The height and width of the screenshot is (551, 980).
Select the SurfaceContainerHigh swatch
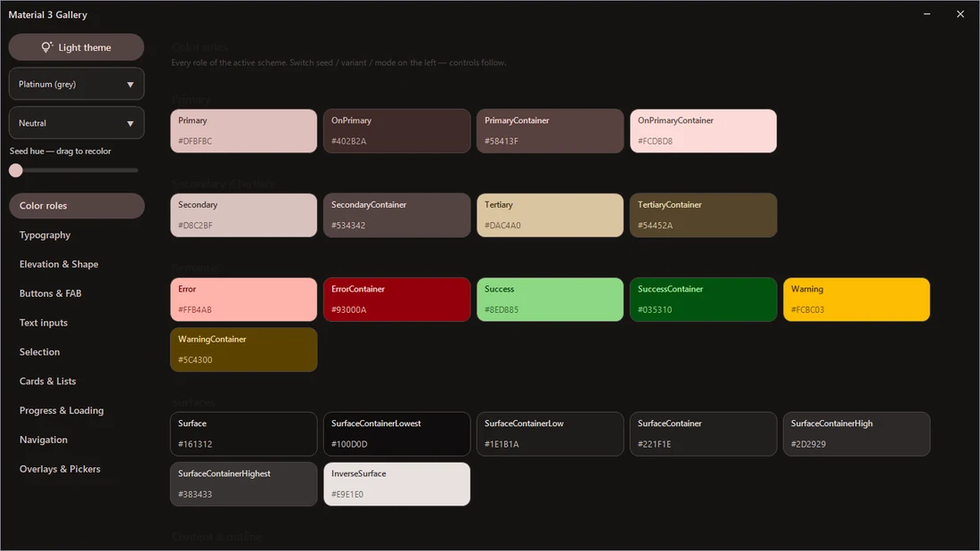point(856,434)
